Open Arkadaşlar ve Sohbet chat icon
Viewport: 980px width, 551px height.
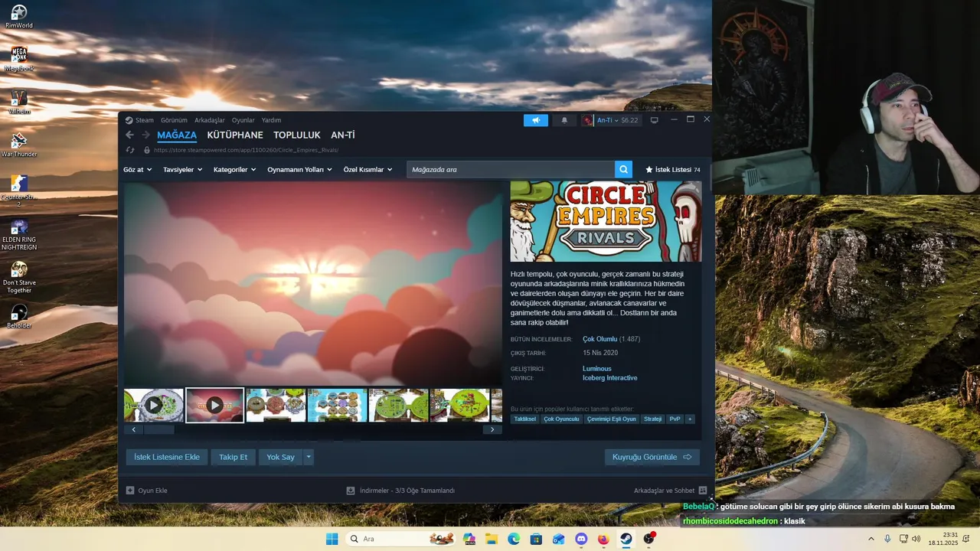coord(703,491)
